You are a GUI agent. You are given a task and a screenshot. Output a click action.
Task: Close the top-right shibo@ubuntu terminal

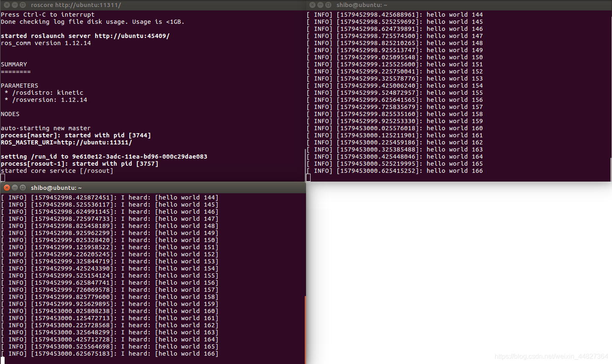pos(312,5)
